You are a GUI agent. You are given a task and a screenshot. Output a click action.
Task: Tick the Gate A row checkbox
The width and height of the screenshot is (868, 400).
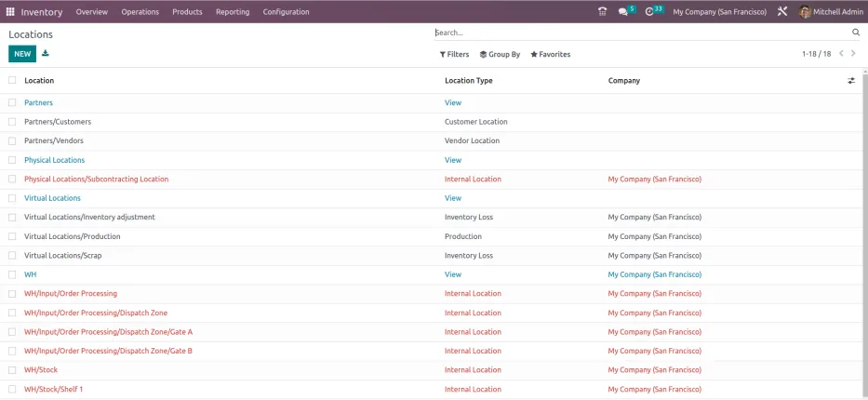click(12, 332)
